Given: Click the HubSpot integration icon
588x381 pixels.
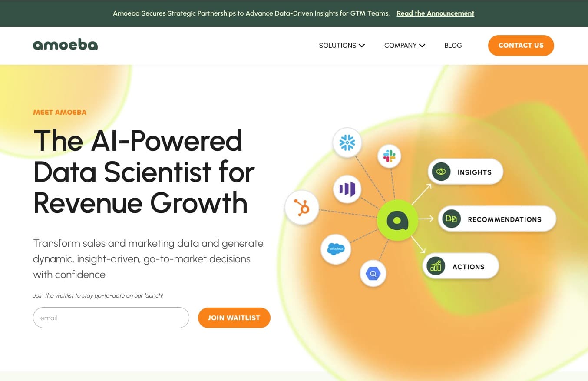Looking at the screenshot, I should [302, 208].
